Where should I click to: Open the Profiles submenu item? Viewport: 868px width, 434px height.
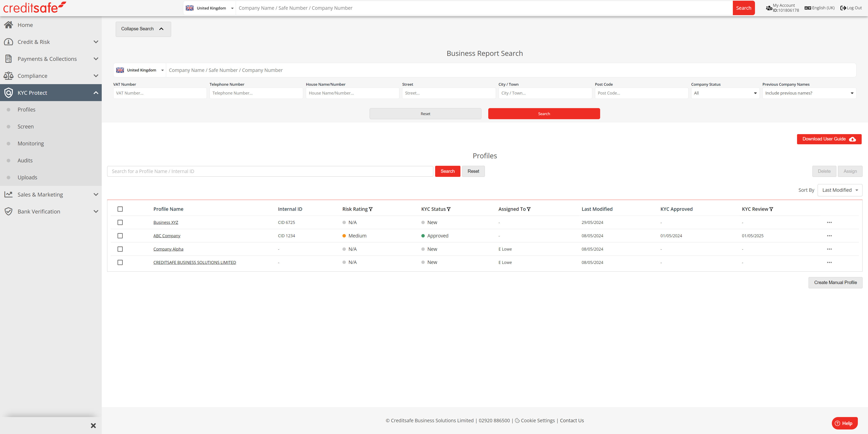point(26,110)
